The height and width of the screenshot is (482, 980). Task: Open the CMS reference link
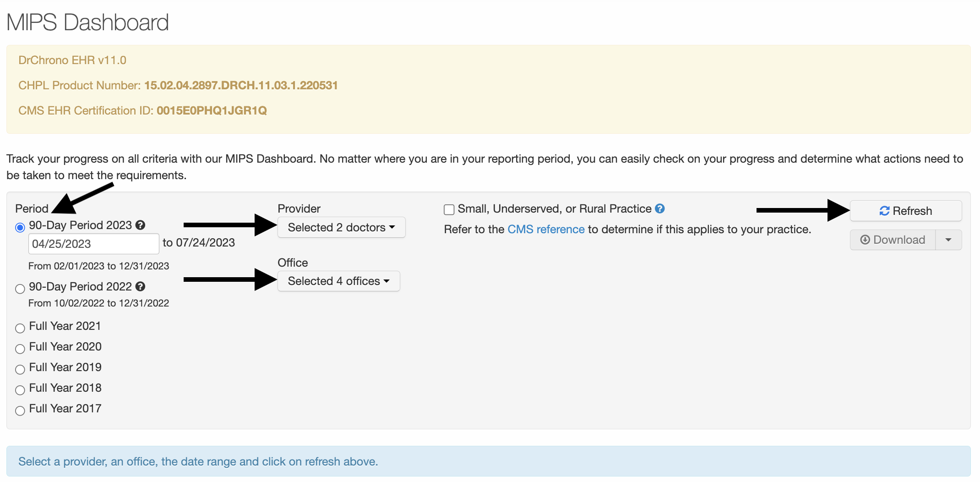point(546,229)
